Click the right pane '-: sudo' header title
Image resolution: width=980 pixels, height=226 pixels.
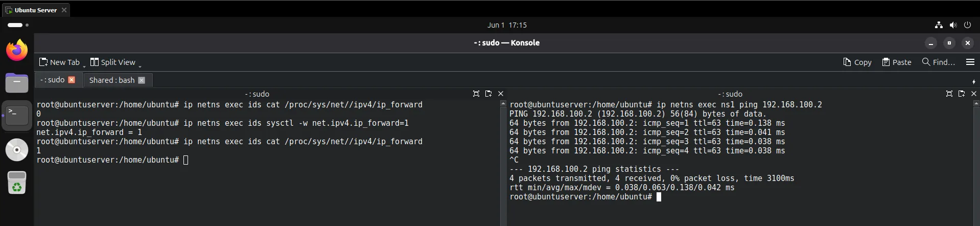(x=730, y=94)
